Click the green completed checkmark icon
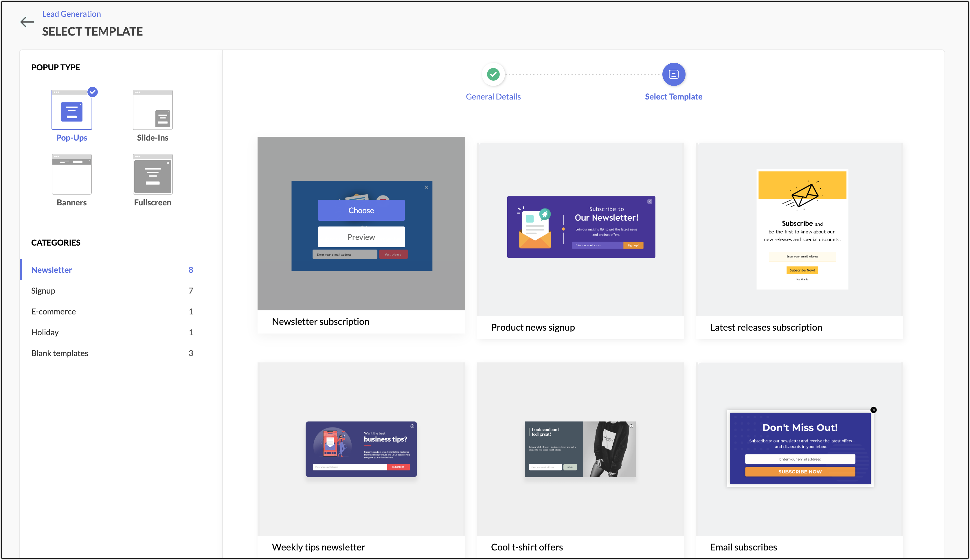Viewport: 970px width, 560px height. 493,74
